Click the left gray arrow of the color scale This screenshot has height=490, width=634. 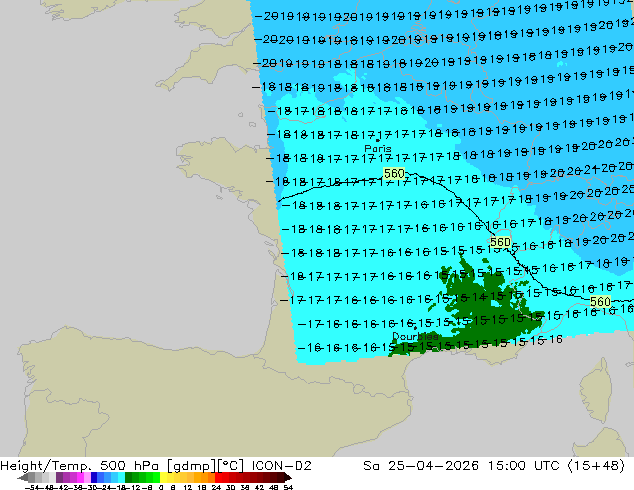tap(22, 477)
